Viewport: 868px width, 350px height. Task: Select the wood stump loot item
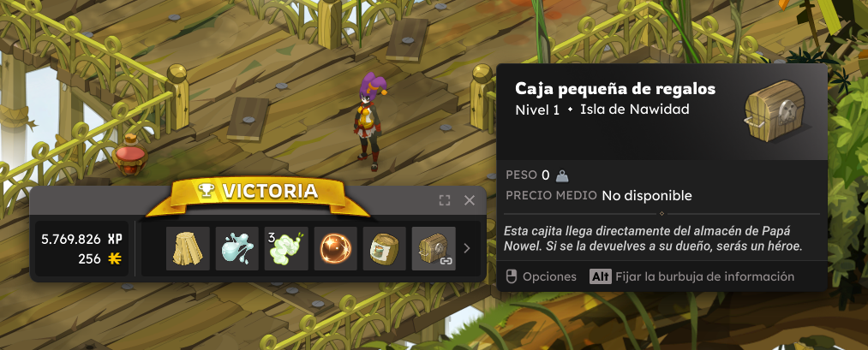[x=188, y=248]
